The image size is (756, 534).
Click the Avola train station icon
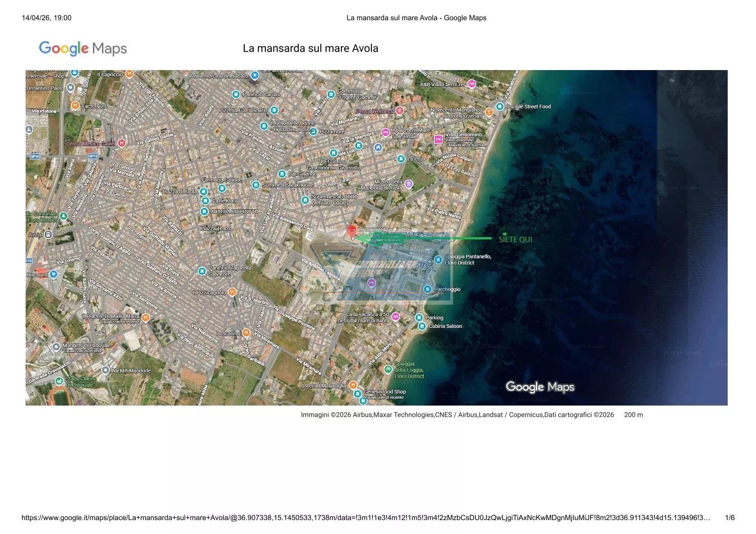(x=48, y=234)
